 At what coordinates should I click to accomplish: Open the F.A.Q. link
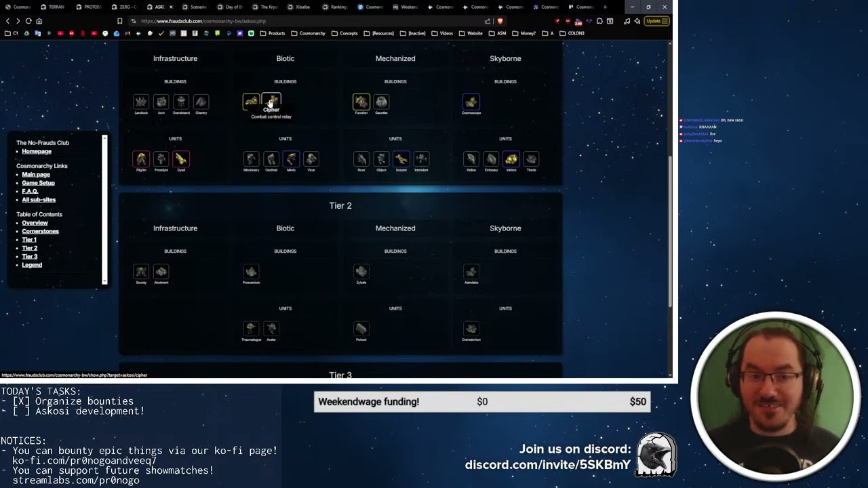pyautogui.click(x=30, y=191)
